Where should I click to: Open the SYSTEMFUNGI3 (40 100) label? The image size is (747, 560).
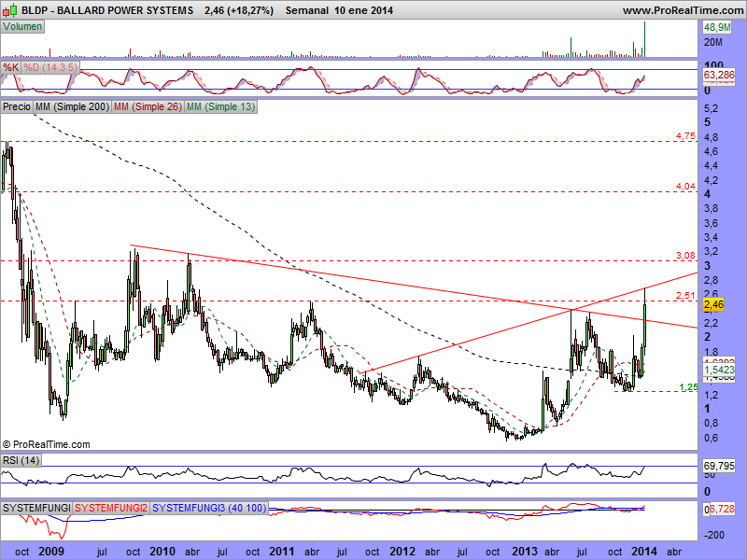pos(209,508)
